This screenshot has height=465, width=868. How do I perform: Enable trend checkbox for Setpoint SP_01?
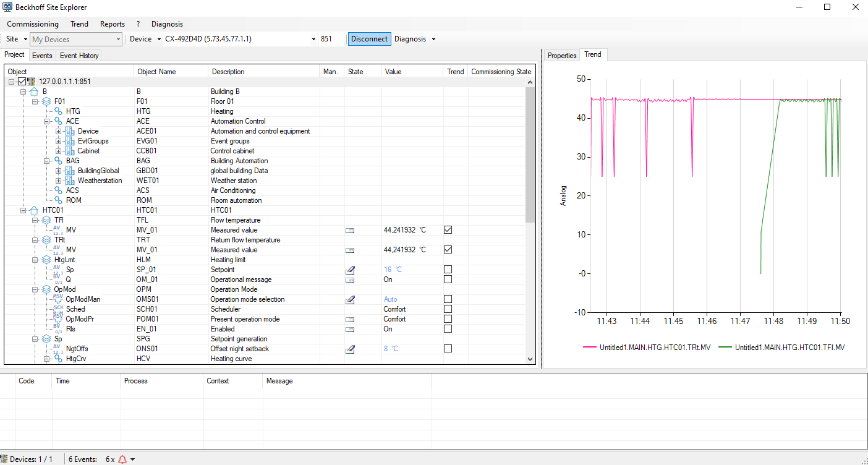[448, 270]
